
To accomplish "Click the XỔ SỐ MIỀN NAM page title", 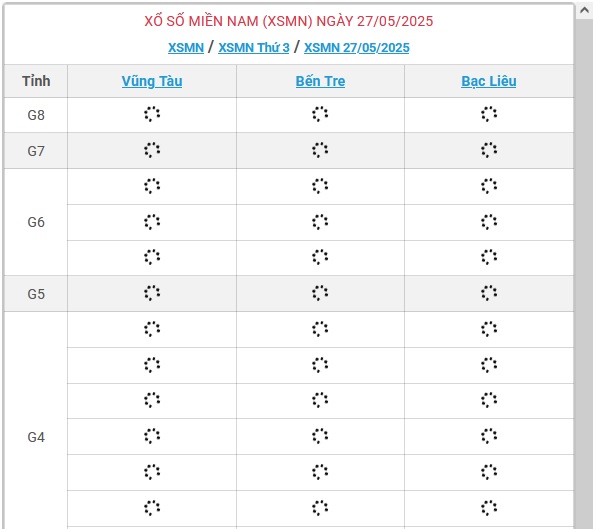I will pos(288,21).
